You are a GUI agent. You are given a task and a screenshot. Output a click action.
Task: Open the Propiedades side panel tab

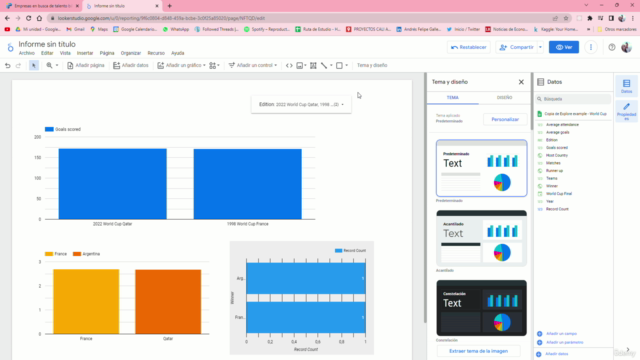click(x=627, y=111)
